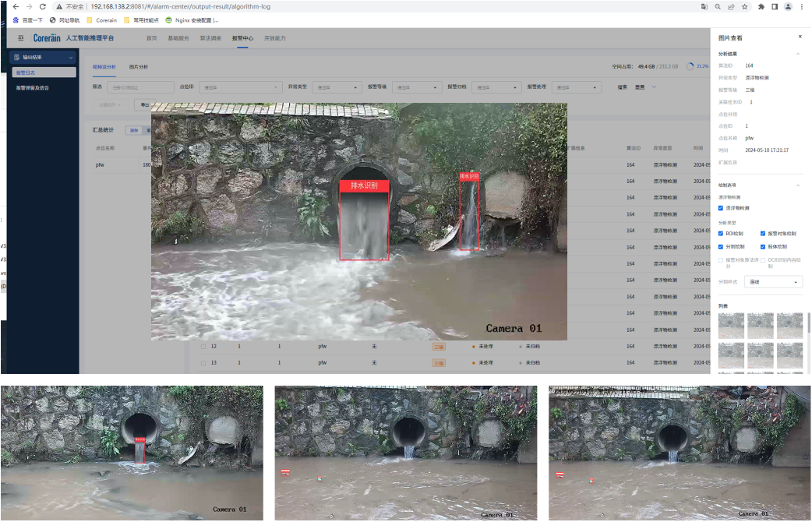Switch to the 图片分析 tab

point(138,67)
